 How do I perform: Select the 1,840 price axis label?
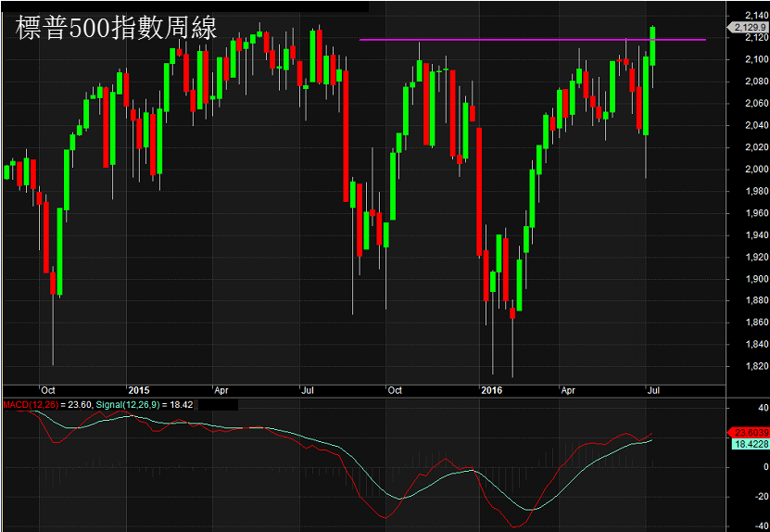pos(756,345)
